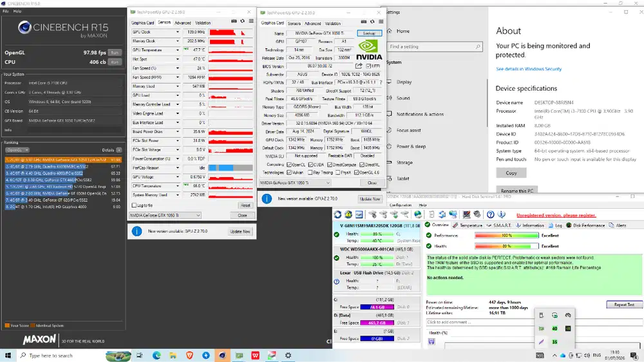The image size is (644, 362).
Task: Open Board Power Draw sensor dropdown arrow
Action: click(178, 131)
